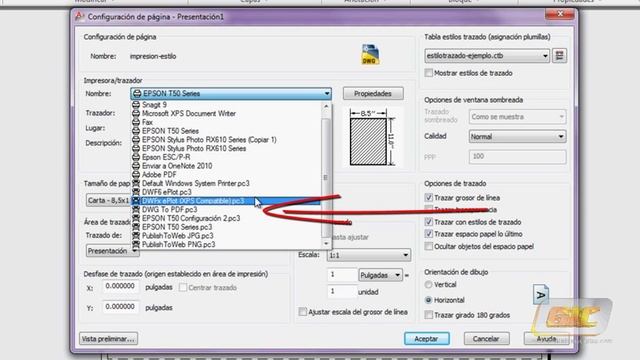Enable Trazar girado 180 grados
The height and width of the screenshot is (360, 640).
pos(429,315)
